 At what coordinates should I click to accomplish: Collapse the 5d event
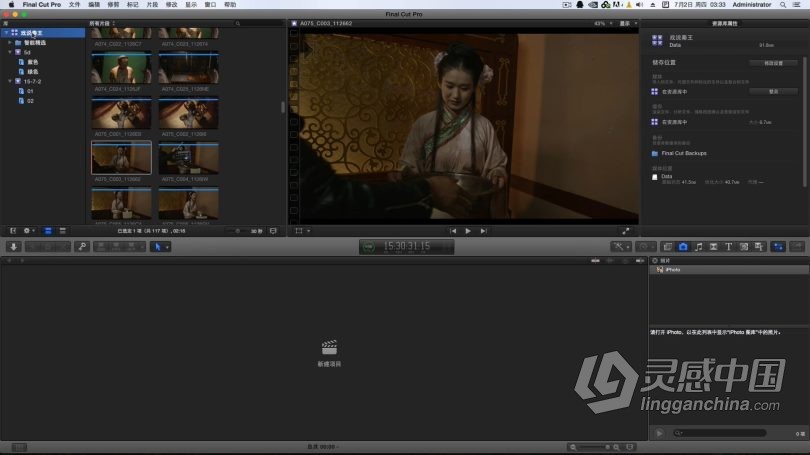[x=10, y=52]
